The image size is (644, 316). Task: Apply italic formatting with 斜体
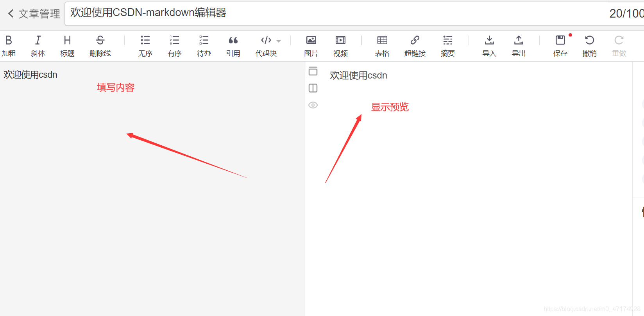point(38,46)
